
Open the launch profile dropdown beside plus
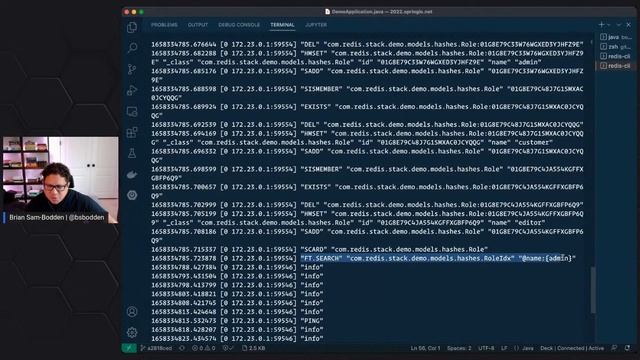click(x=609, y=25)
